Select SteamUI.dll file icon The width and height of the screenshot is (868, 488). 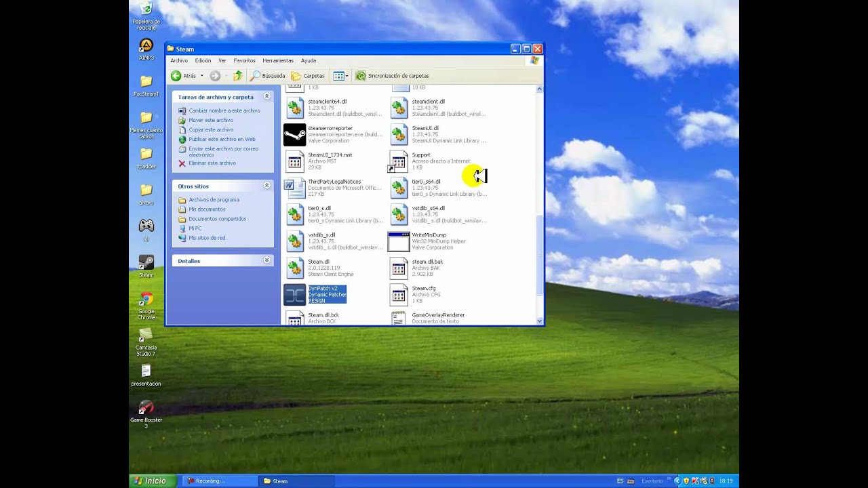(399, 134)
